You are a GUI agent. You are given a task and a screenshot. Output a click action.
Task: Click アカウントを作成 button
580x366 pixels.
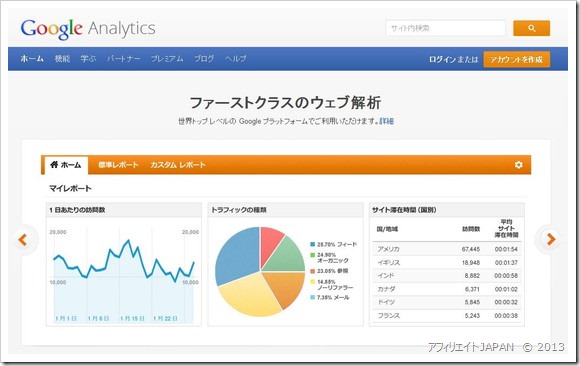pyautogui.click(x=516, y=60)
